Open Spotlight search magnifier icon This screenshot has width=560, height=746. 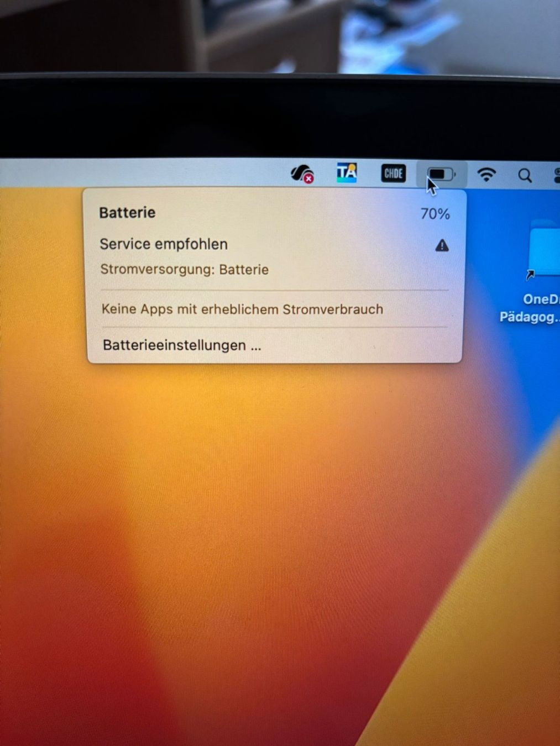[525, 176]
